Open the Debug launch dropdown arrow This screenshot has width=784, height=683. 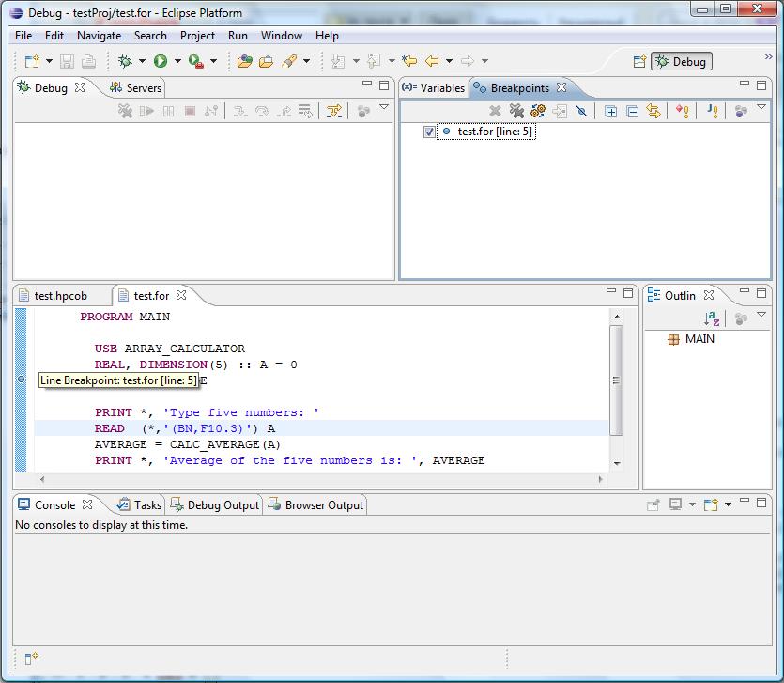pos(142,61)
